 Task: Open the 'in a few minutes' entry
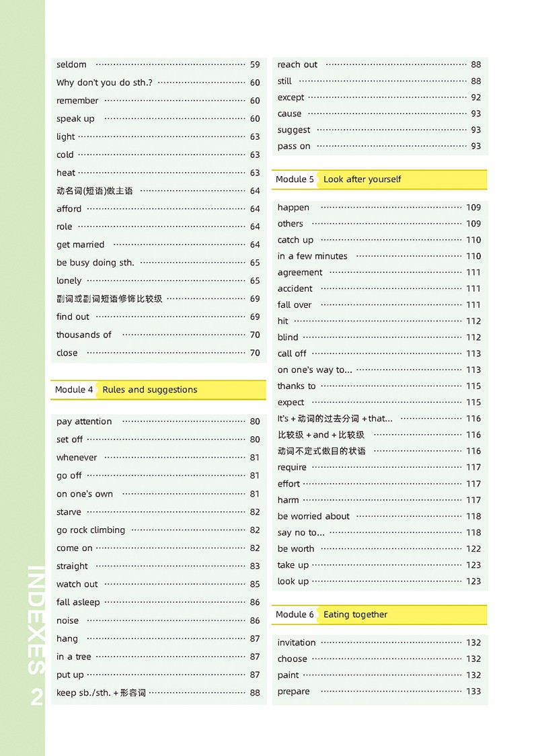pos(312,256)
